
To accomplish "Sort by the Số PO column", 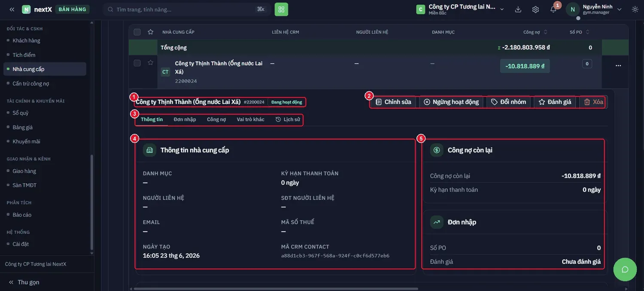I will click(580, 32).
